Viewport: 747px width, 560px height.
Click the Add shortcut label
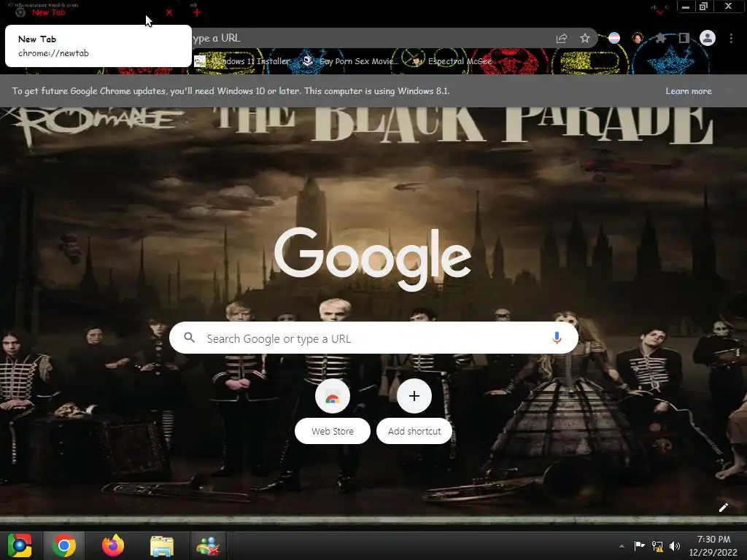(414, 432)
